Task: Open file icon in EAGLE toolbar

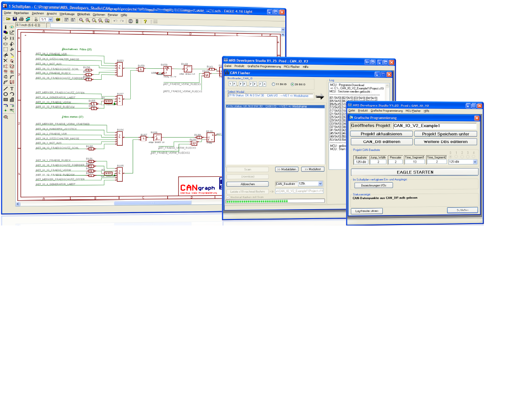Action: (8, 19)
